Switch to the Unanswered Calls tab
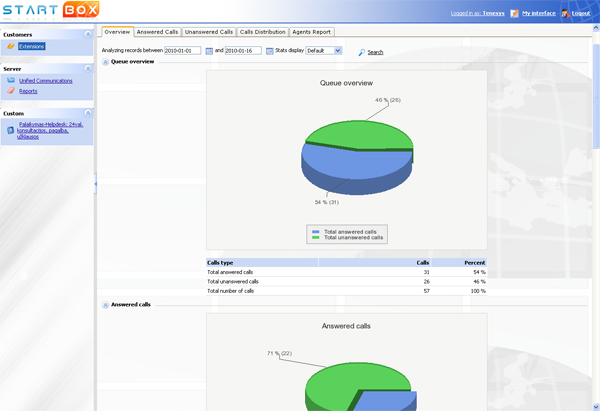600x411 pixels. coord(209,32)
